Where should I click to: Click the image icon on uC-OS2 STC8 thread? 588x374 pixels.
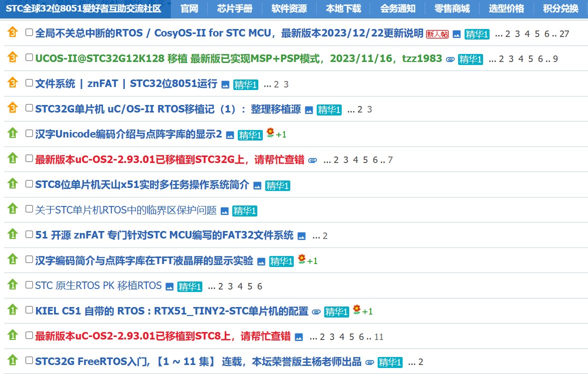299,337
